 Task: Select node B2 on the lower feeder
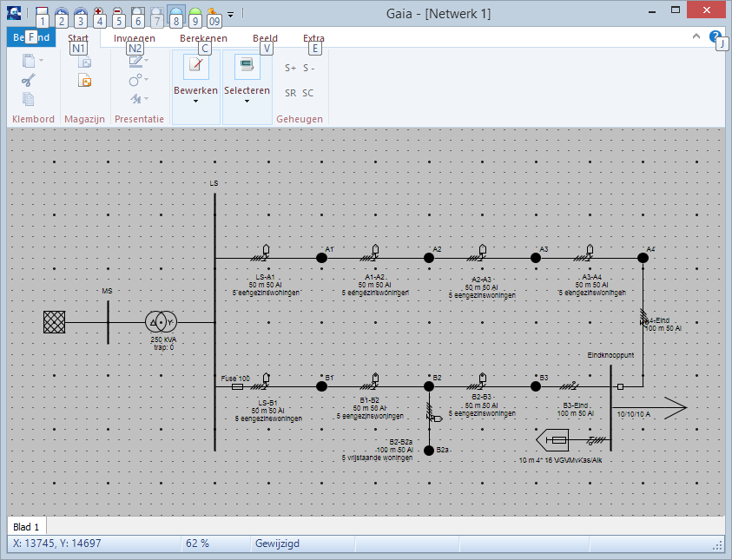tap(428, 387)
